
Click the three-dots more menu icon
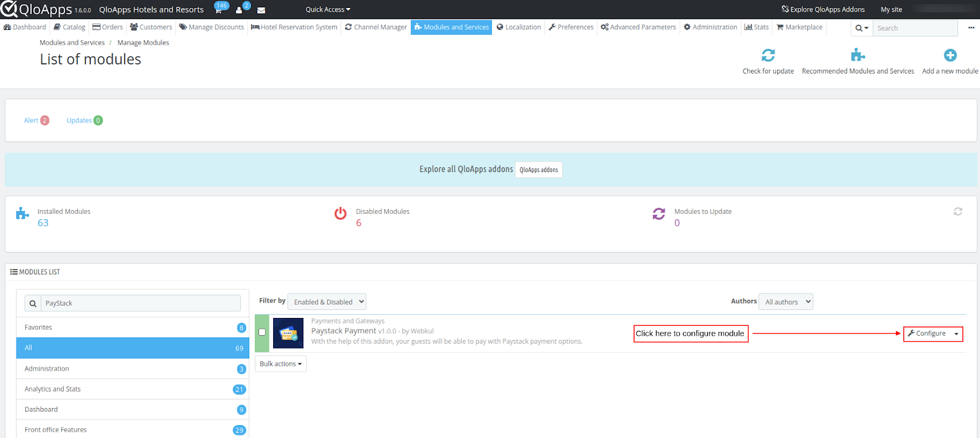pyautogui.click(x=971, y=28)
